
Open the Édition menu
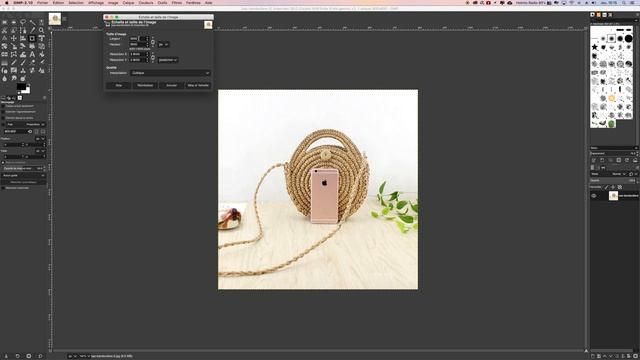(58, 2)
